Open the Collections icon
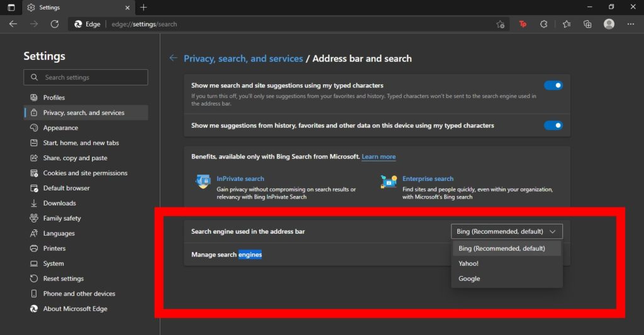 [x=588, y=25]
